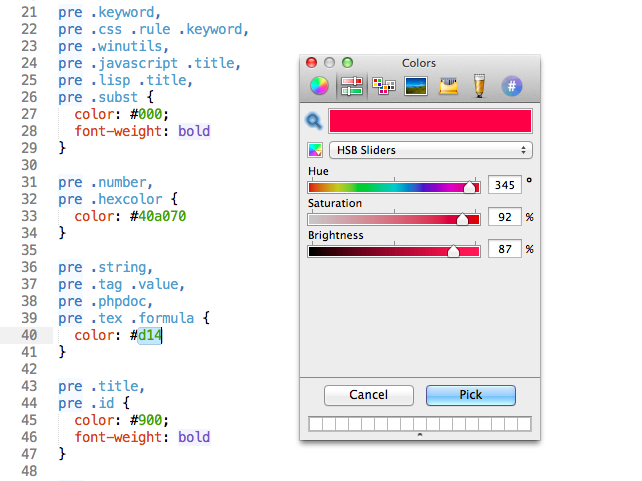Close the Colors window with red button
Image resolution: width=642 pixels, height=481 pixels.
(312, 63)
